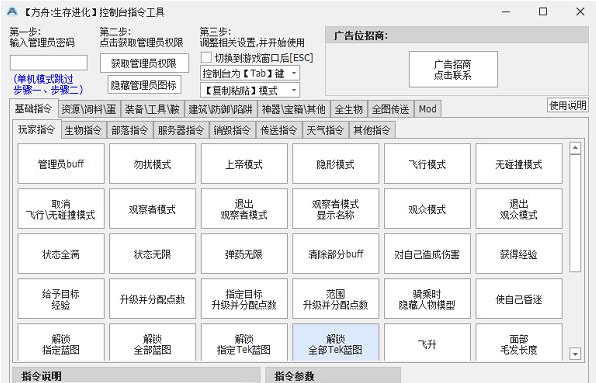596x383 pixels.
Task: Click the admin password input field
Action: (x=49, y=63)
